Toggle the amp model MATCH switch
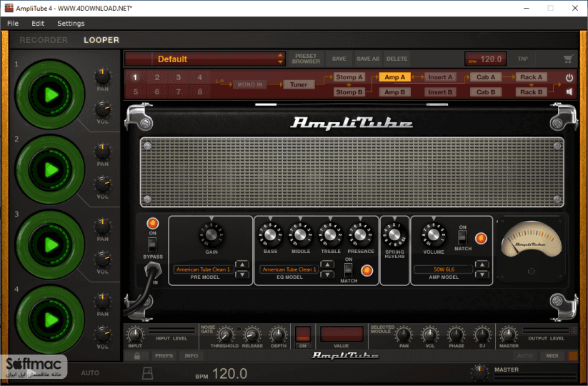This screenshot has width=588, height=386. pos(462,237)
